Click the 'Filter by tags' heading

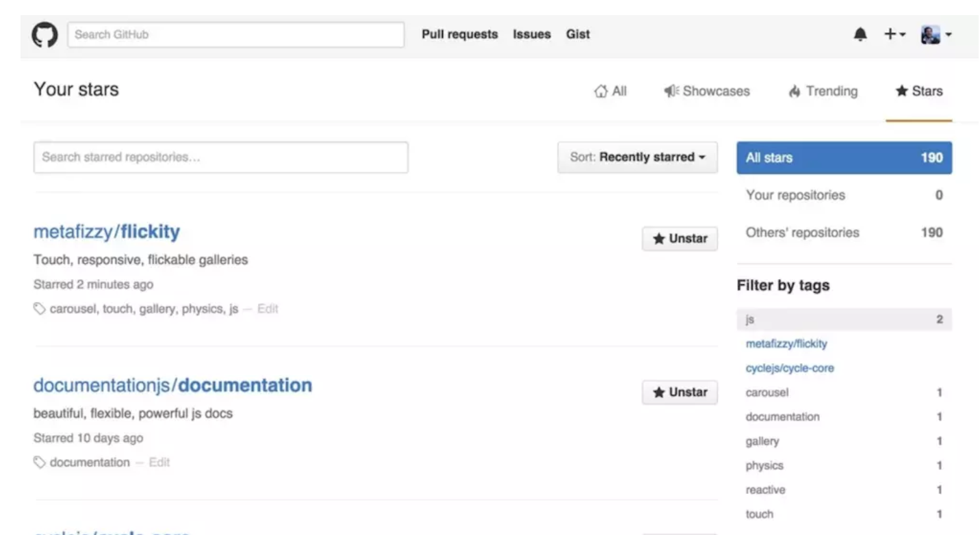783,286
